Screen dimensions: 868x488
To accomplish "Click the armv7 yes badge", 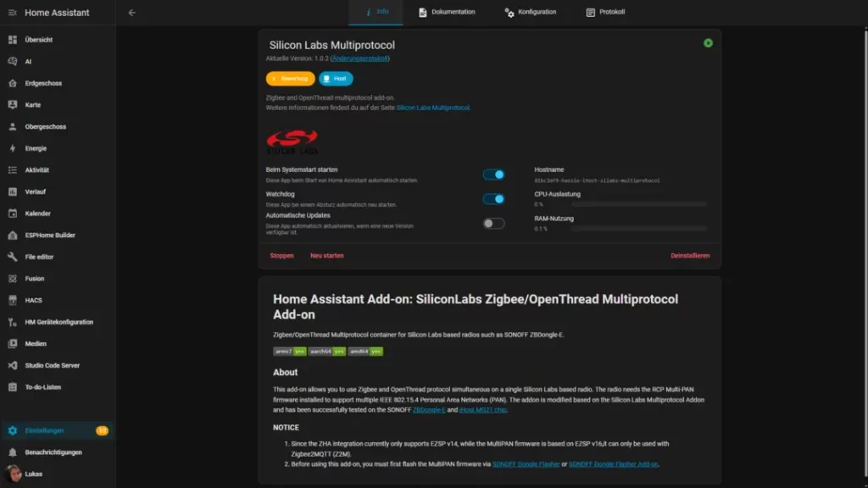I will point(290,352).
